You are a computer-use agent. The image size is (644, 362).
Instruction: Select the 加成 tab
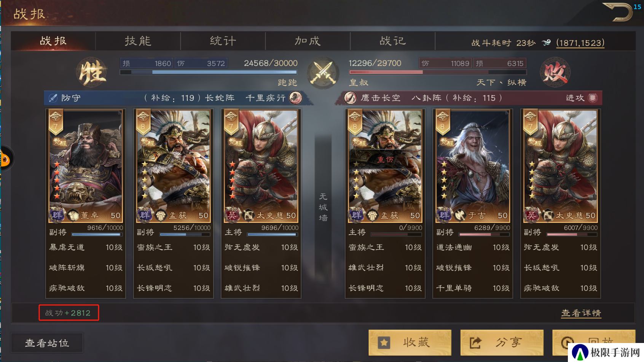(x=308, y=41)
